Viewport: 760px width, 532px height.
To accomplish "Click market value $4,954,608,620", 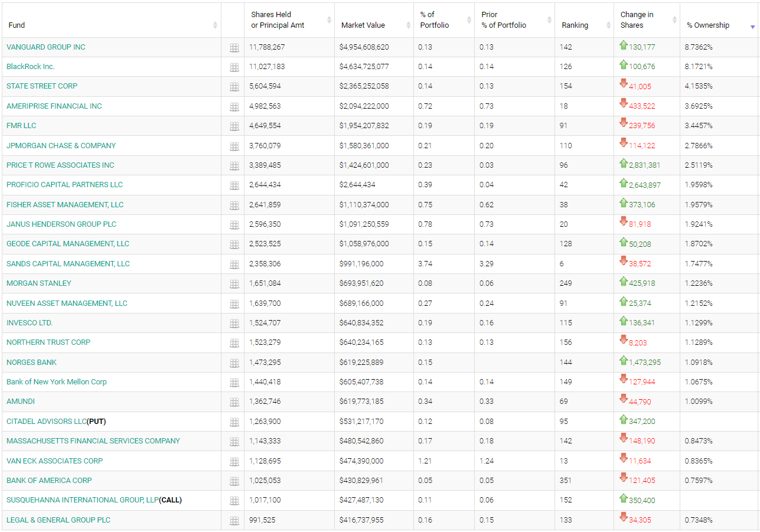I will (364, 47).
